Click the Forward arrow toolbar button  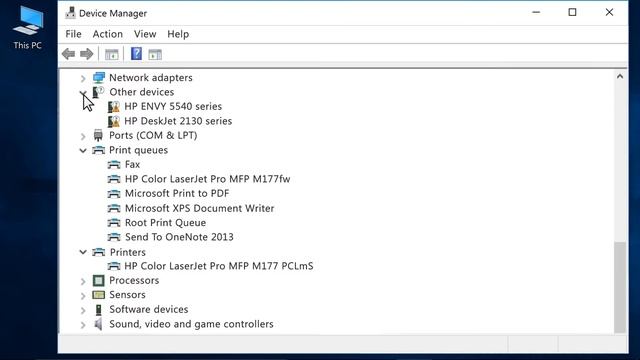coord(87,54)
